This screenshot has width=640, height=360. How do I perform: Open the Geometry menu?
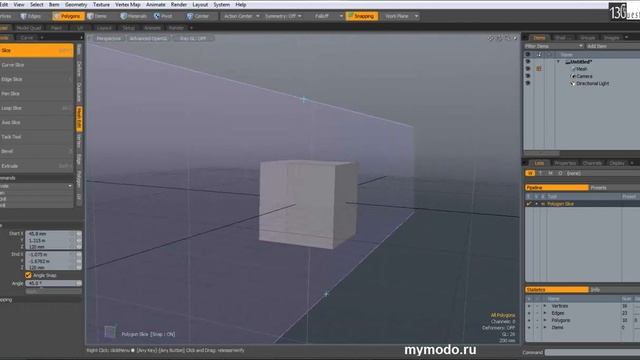76,4
